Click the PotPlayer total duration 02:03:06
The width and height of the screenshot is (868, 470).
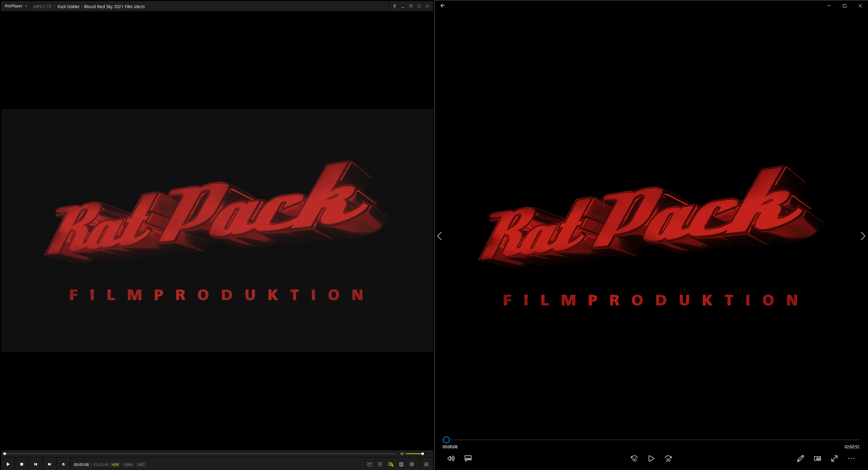101,465
